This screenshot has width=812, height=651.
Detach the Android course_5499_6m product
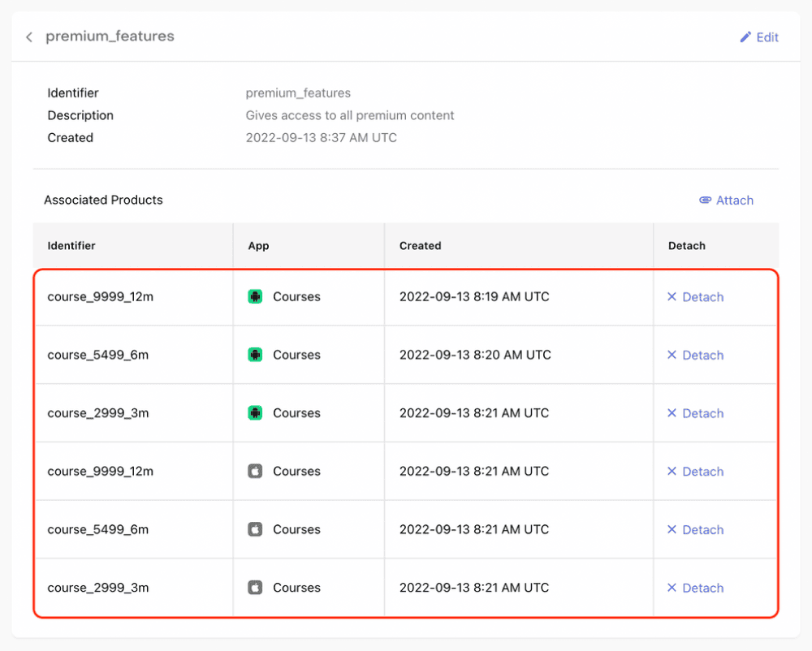click(695, 356)
